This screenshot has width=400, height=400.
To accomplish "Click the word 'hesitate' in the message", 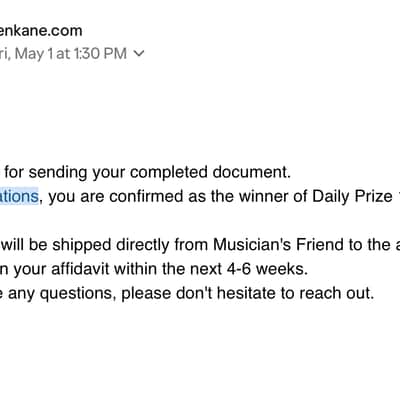I will pos(246,293).
